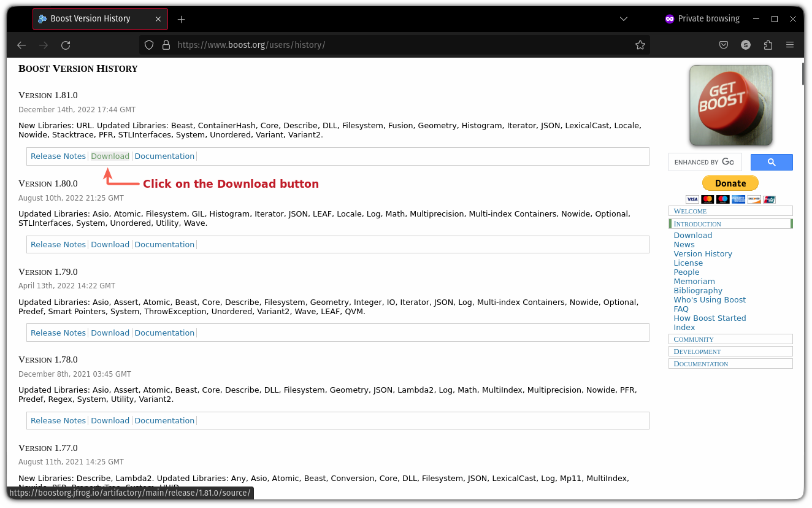Reload the current page

click(x=66, y=45)
